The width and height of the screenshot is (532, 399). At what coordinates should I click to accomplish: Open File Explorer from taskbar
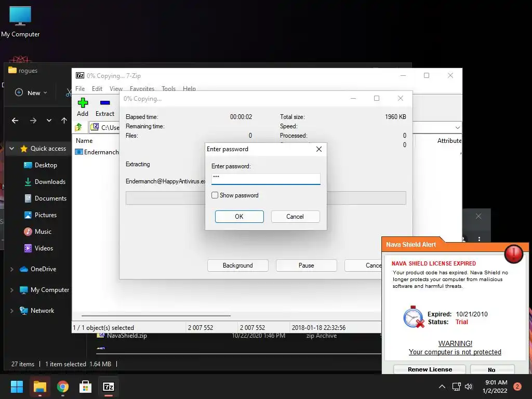(x=39, y=387)
